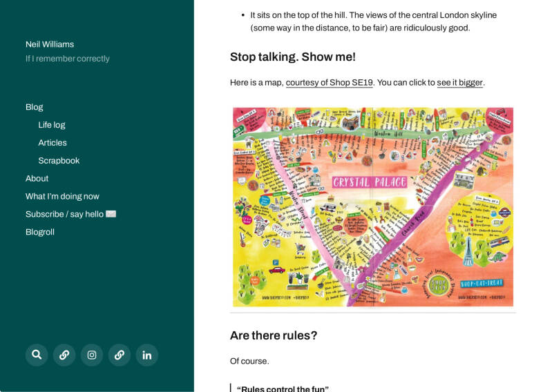Open the Instagram profile icon
This screenshot has height=392, width=552.
(92, 355)
